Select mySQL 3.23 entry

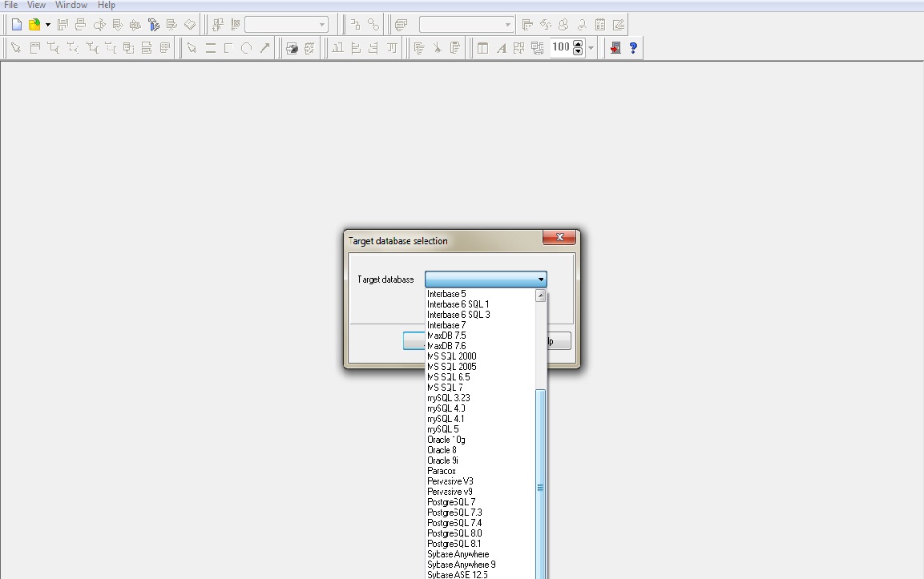click(480, 398)
